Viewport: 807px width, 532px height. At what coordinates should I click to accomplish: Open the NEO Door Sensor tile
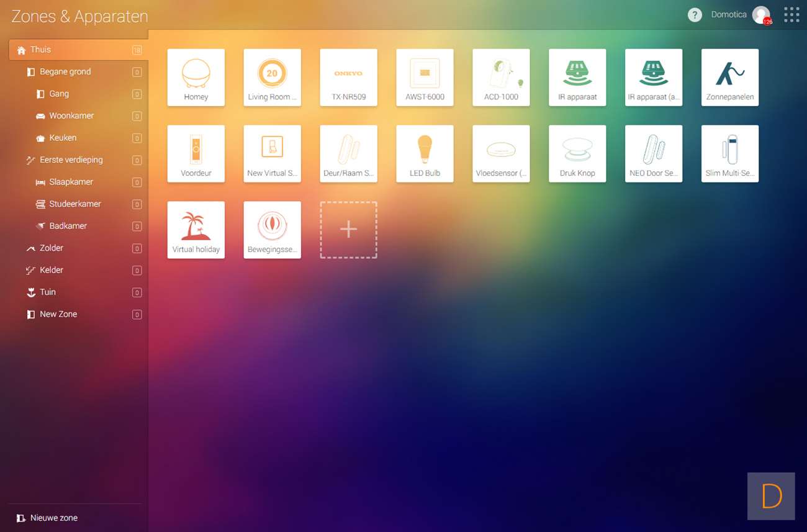[654, 154]
